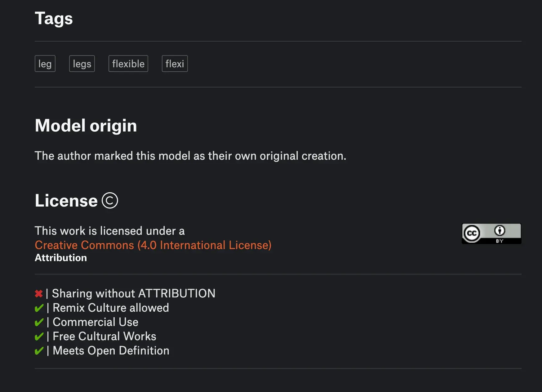Click the 'Sharing without ATTRIBUTION' text
This screenshot has width=542, height=392.
[134, 293]
